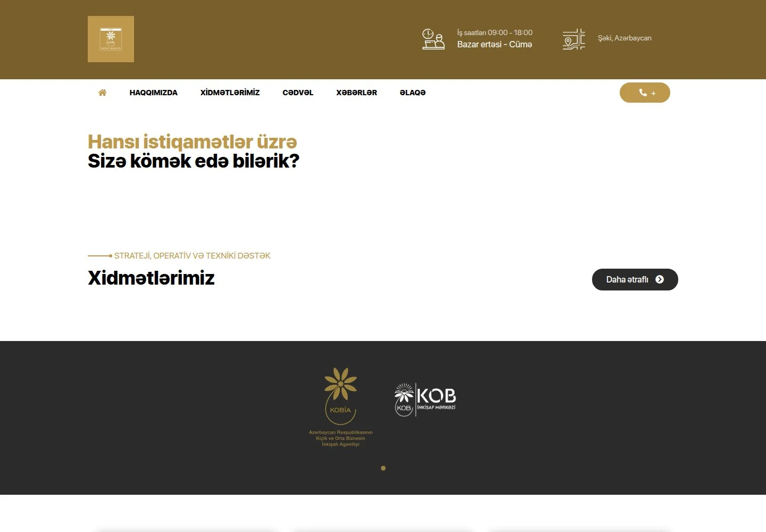Click the Hansı istiqamətlər üzrə heading

tap(192, 142)
